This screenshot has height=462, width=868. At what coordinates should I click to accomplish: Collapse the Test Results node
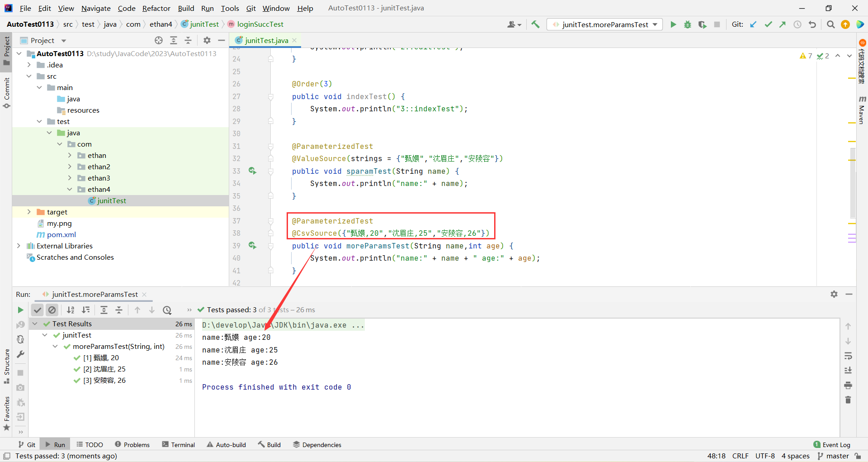(35, 324)
